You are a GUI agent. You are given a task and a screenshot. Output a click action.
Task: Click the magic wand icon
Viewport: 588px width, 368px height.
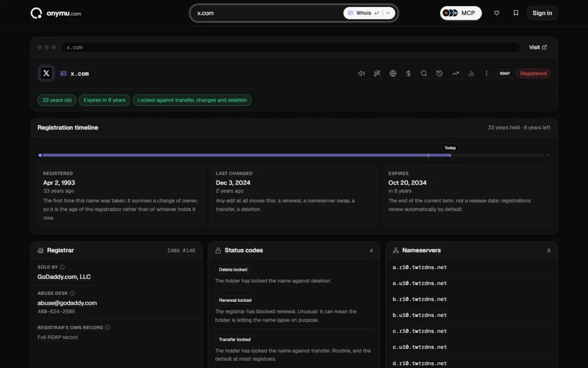click(377, 74)
